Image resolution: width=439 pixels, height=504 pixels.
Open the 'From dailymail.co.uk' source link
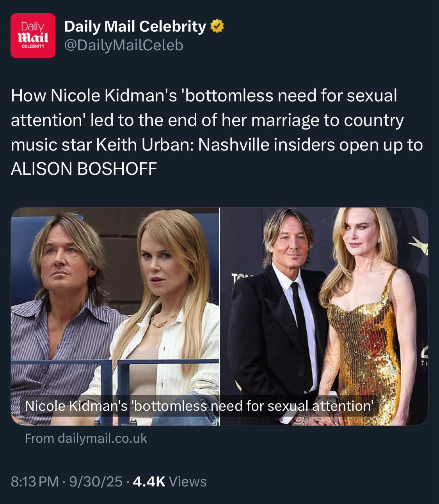[86, 438]
